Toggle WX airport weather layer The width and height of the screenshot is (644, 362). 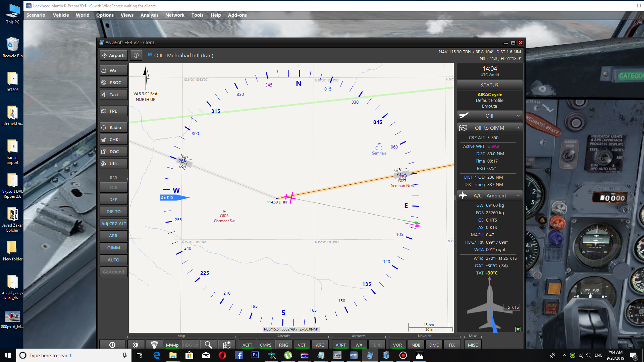(x=359, y=345)
